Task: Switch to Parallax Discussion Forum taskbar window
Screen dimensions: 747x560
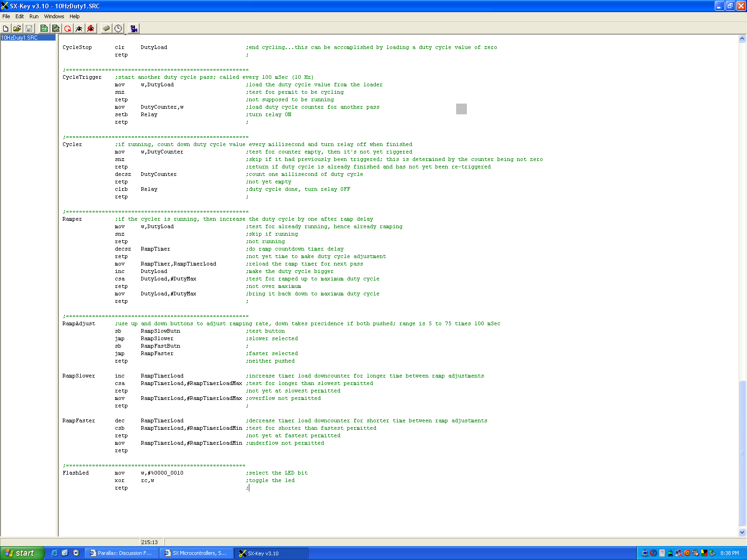Action: pyautogui.click(x=121, y=553)
